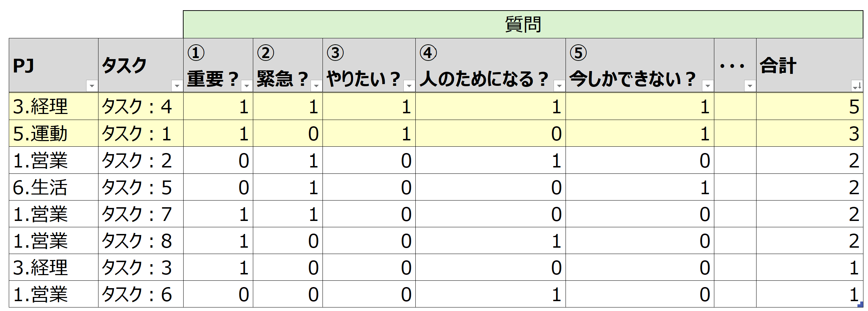Click the 合計 value 3 cell
Viewport: 868px width, 311px height.
pos(809,134)
